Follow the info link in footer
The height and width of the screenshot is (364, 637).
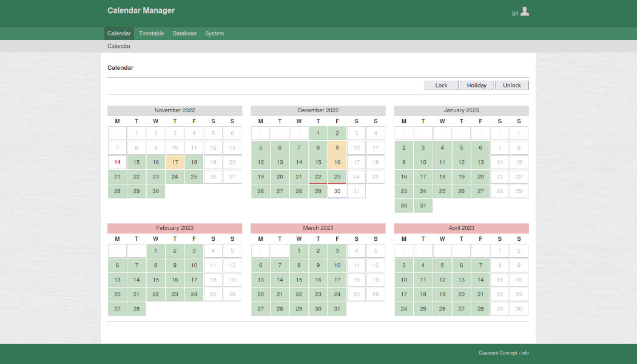525,353
